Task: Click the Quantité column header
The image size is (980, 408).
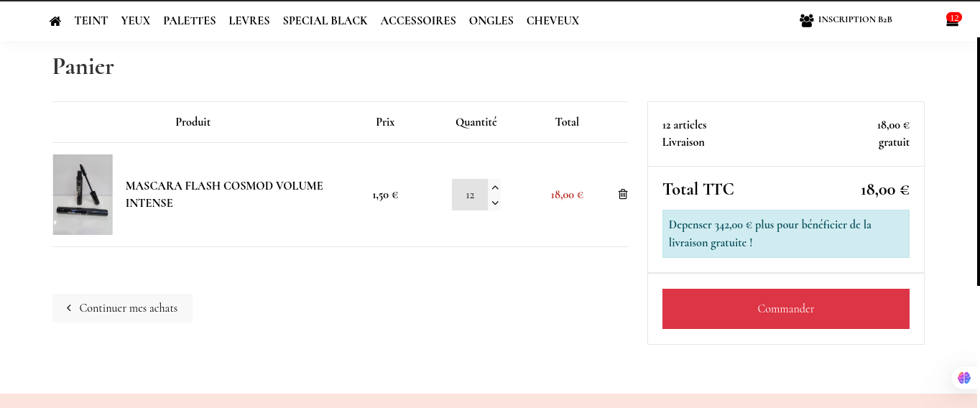Action: click(476, 122)
